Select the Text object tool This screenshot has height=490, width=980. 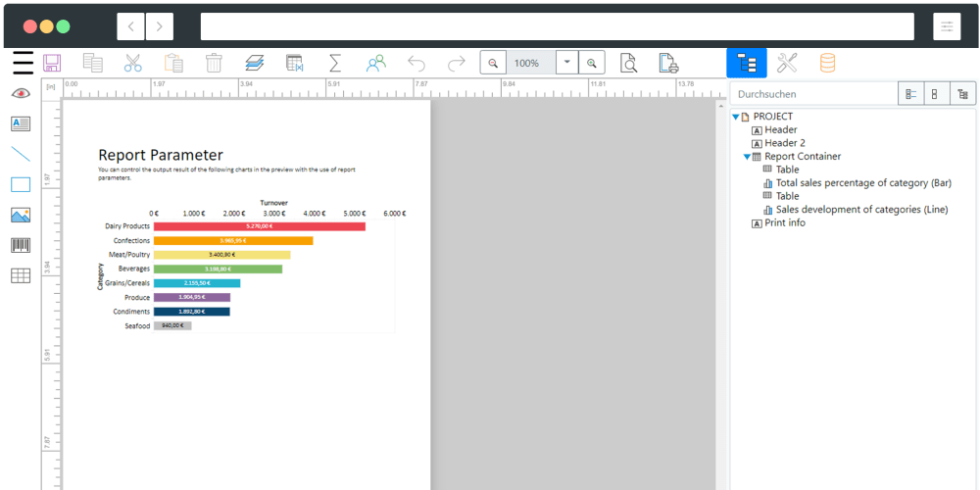coord(21,123)
